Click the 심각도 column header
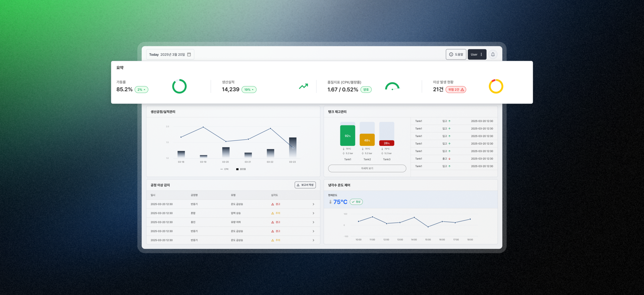Image resolution: width=644 pixels, height=295 pixels. (x=274, y=195)
